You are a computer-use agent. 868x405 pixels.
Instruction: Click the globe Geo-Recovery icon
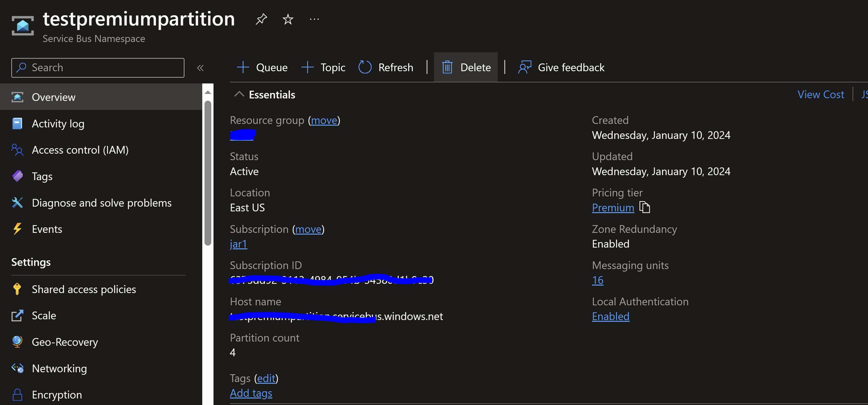(x=17, y=342)
